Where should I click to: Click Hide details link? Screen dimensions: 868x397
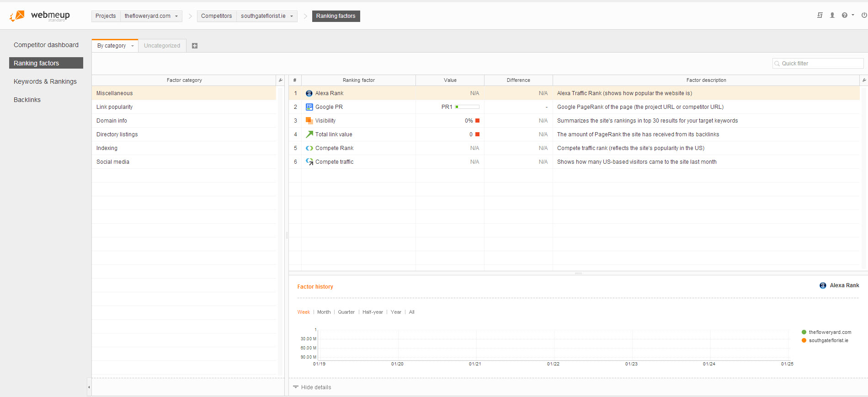coord(316,387)
